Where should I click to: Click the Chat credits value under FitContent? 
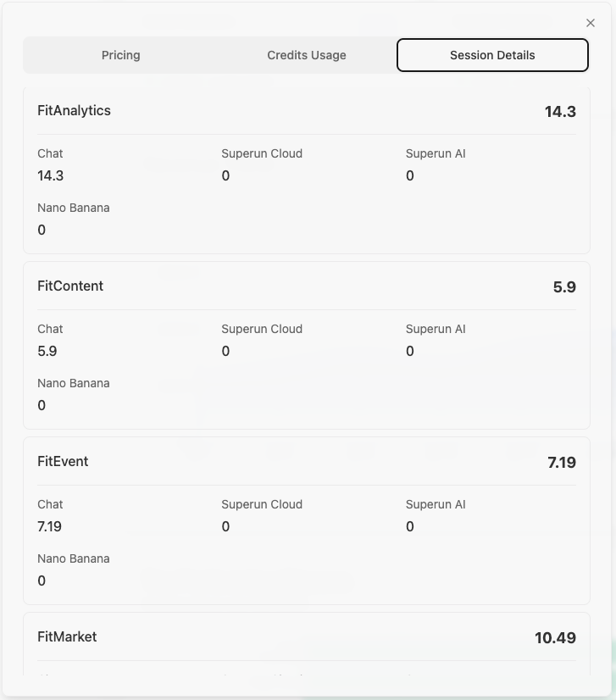(47, 351)
